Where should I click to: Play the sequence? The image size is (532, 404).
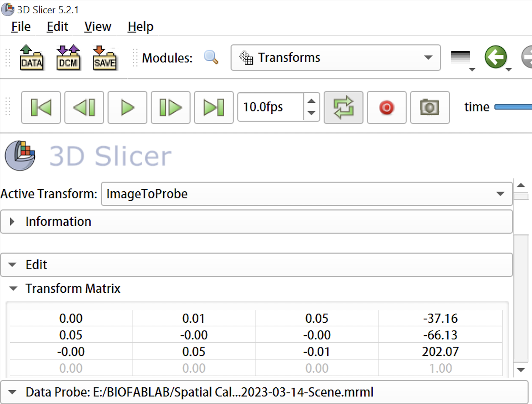coord(127,107)
